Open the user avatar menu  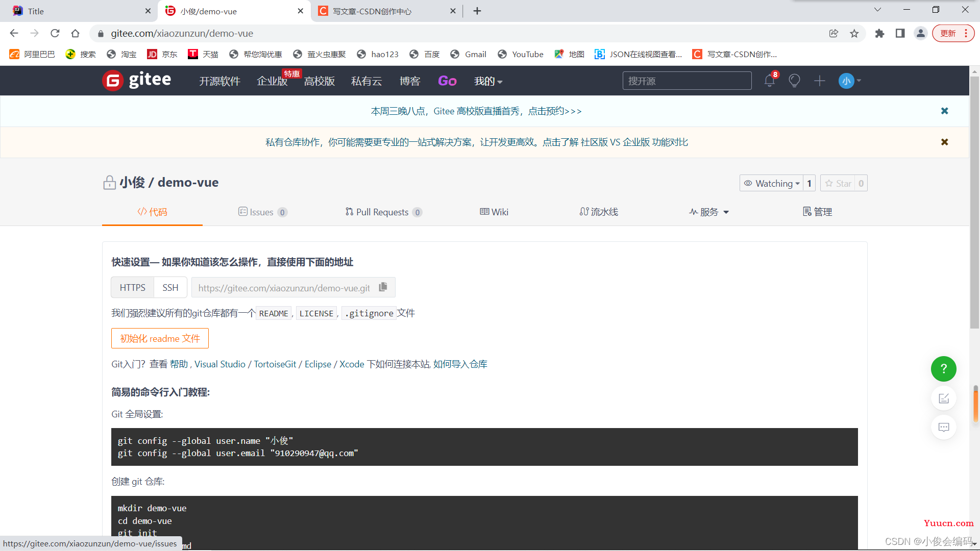click(849, 81)
